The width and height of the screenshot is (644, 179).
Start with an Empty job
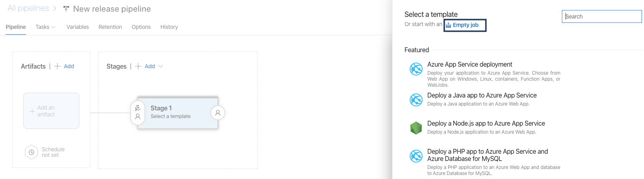[x=465, y=25]
